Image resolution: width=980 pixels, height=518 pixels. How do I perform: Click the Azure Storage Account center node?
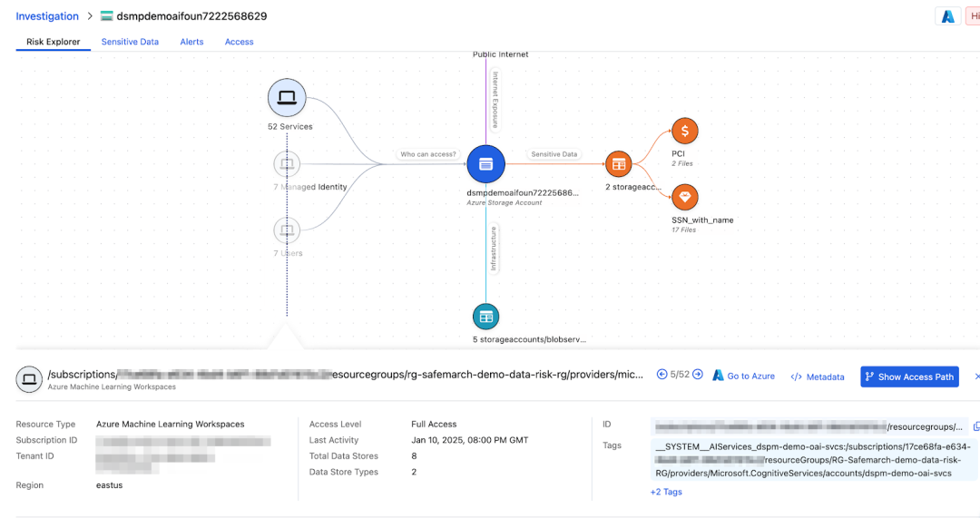pyautogui.click(x=485, y=164)
